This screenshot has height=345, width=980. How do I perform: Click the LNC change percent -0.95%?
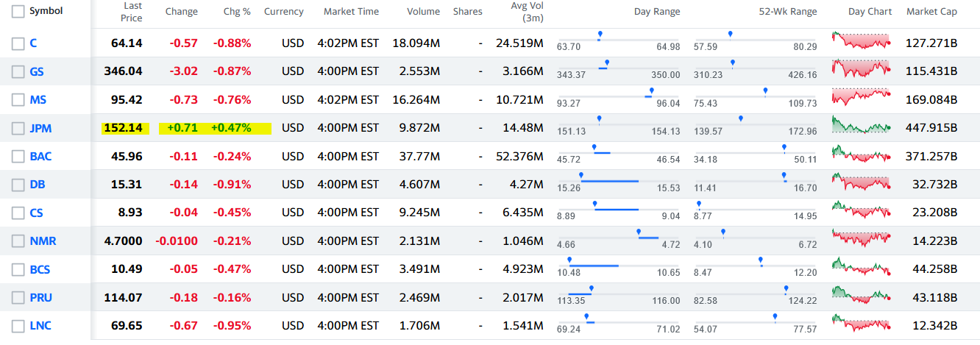[x=232, y=326]
